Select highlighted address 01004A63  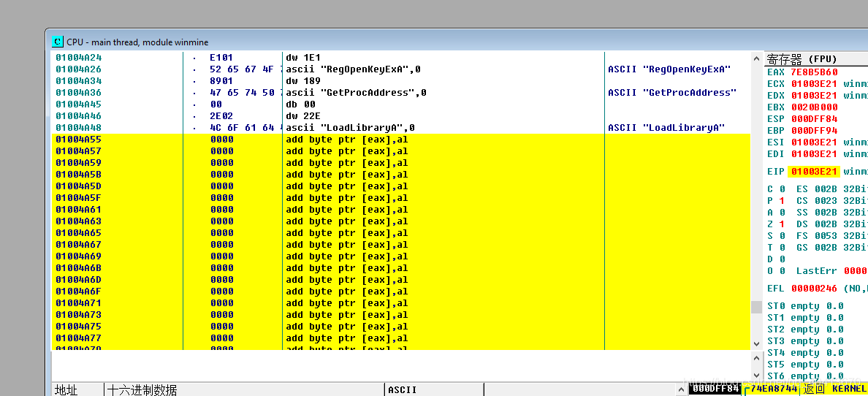click(79, 221)
